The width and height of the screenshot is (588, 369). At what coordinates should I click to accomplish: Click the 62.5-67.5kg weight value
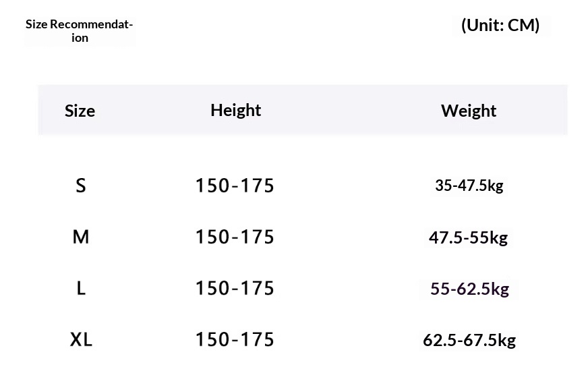point(469,340)
